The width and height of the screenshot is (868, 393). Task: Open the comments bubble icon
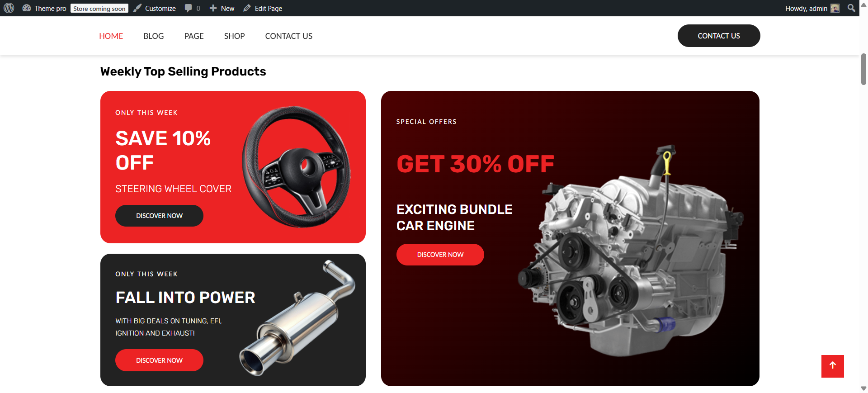[x=189, y=8]
